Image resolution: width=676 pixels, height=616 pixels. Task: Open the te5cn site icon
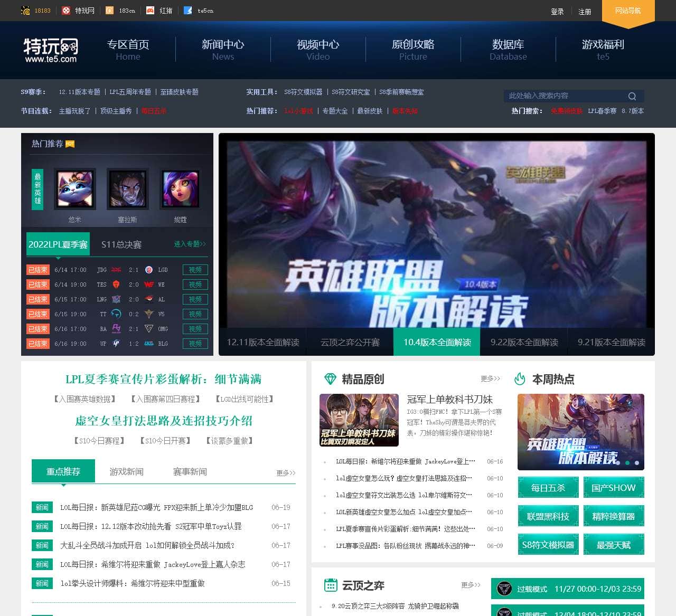click(188, 11)
